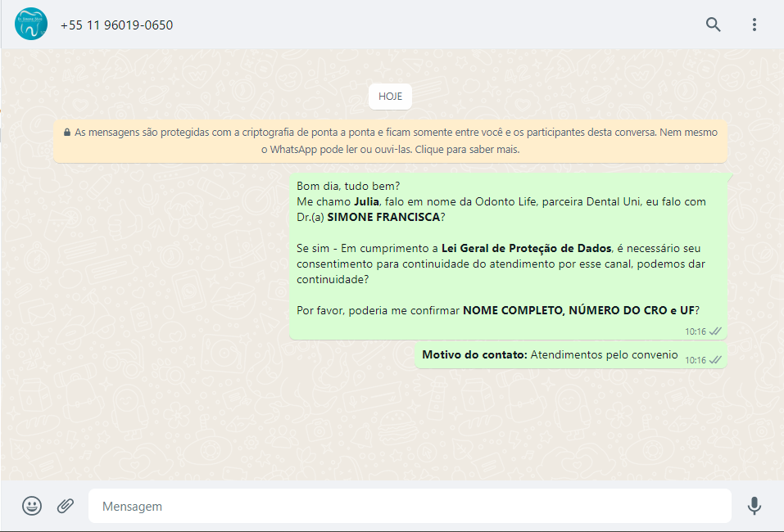Open contact info for +55 11 96019-0650
The height and width of the screenshot is (532, 784).
click(116, 25)
